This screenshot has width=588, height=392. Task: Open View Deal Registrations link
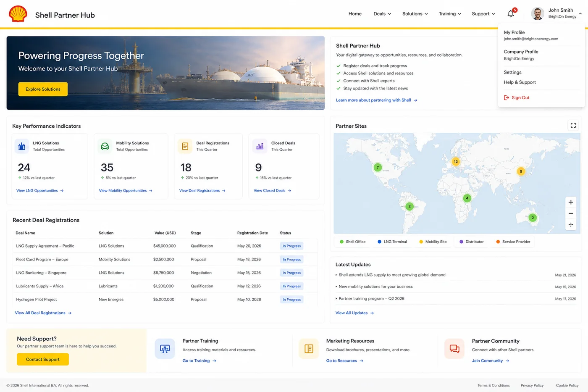pyautogui.click(x=202, y=191)
